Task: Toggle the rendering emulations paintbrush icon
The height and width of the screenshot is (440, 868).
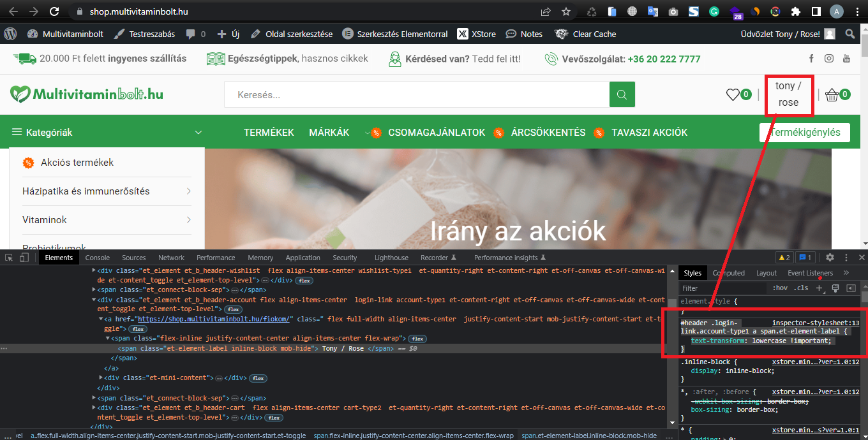Action: pyautogui.click(x=835, y=288)
